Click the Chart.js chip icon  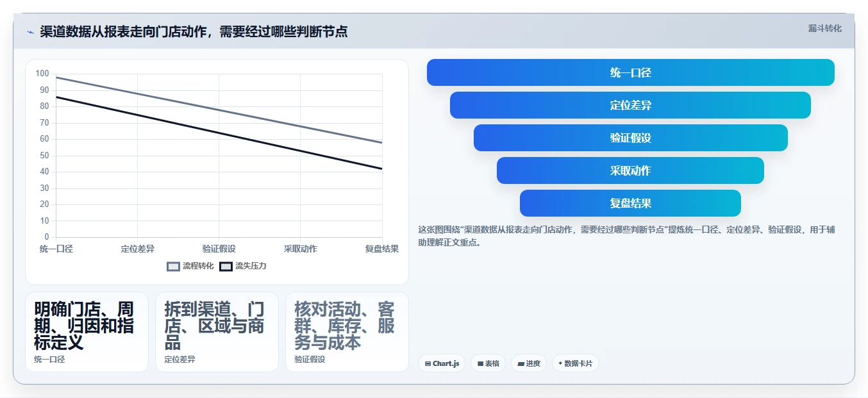[428, 363]
